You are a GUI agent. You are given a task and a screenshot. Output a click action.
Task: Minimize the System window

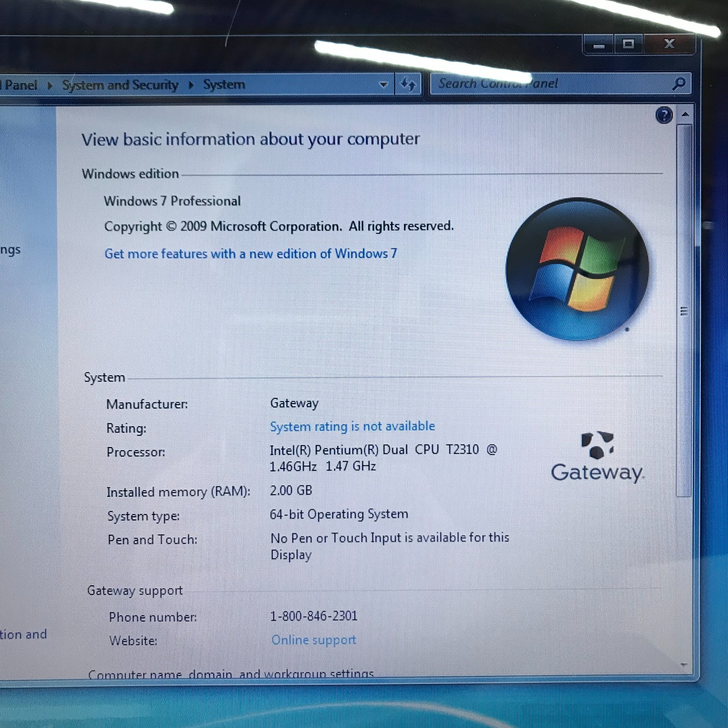[599, 45]
